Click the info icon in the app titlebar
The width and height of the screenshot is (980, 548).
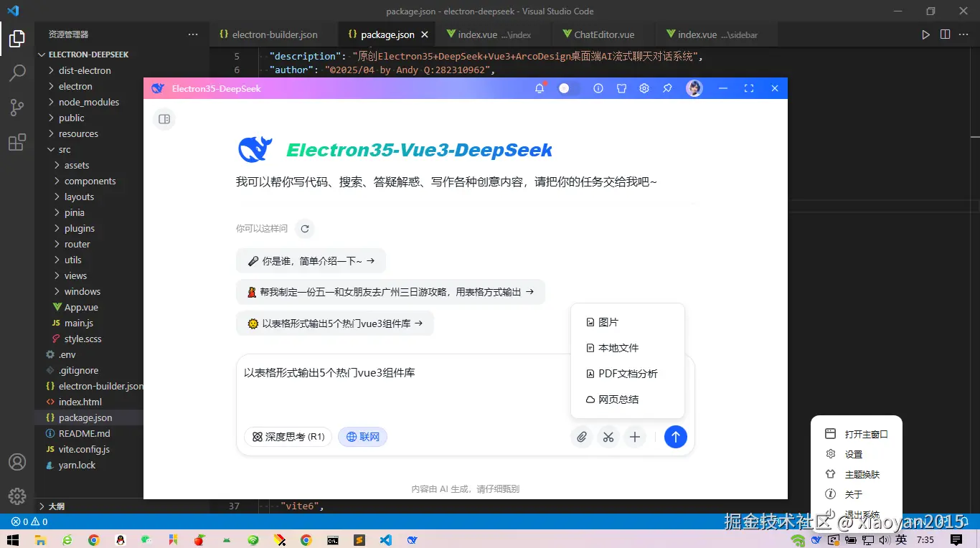tap(598, 88)
